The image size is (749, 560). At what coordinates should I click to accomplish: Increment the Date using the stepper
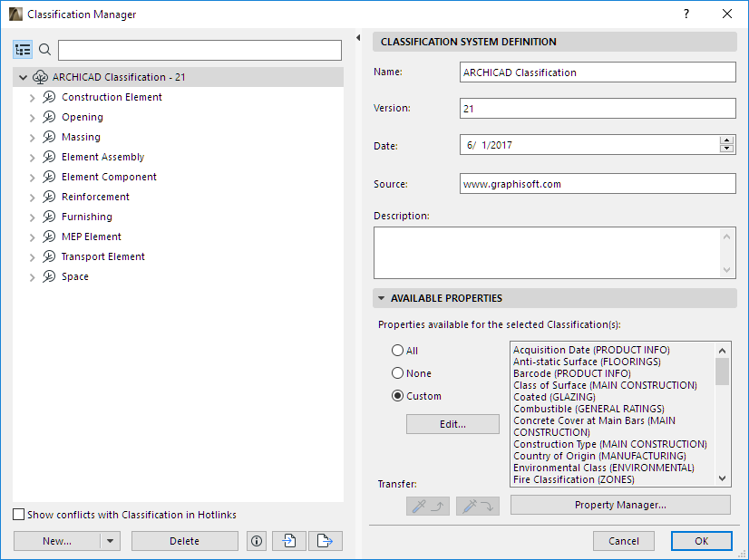[x=728, y=139]
